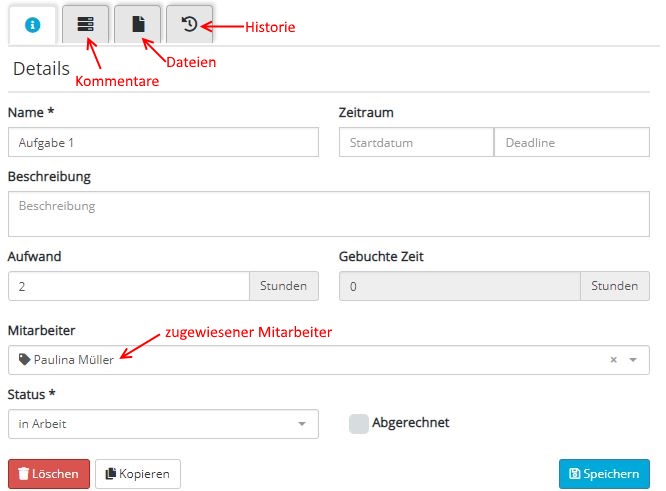The image size is (666, 491).
Task: Click the Gebuchte Zeit field
Action: click(460, 286)
